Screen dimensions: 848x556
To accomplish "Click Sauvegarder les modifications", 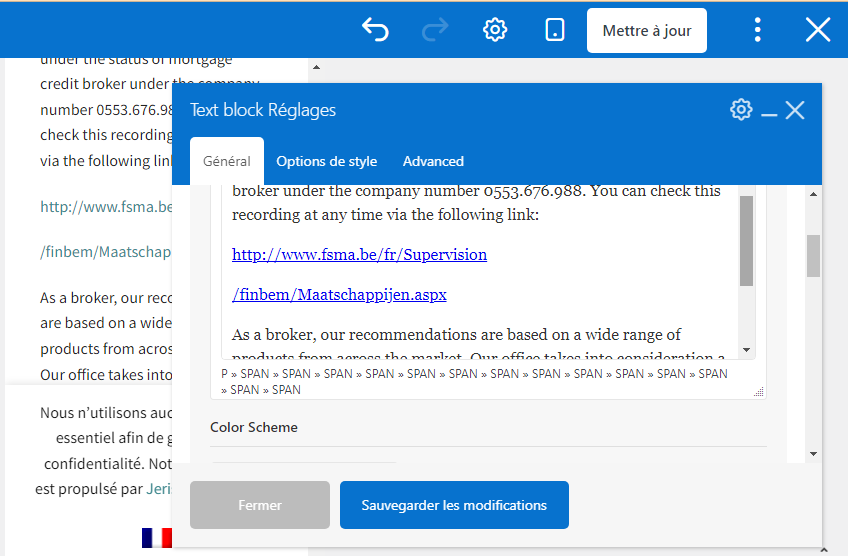I will pyautogui.click(x=454, y=505).
